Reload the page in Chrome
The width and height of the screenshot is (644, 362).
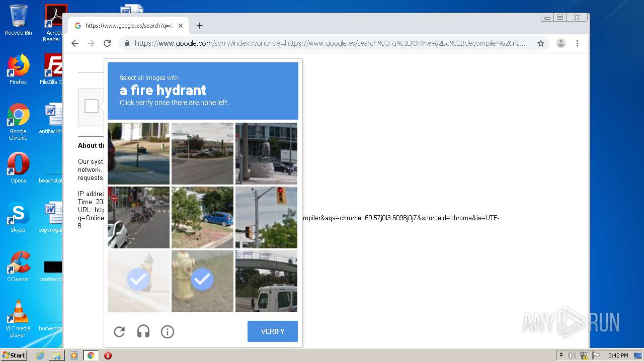(x=107, y=43)
